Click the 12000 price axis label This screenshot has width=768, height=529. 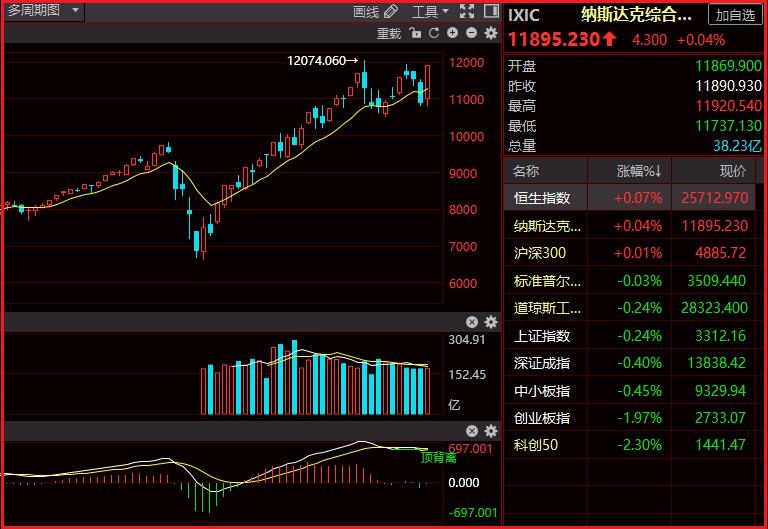tap(466, 63)
